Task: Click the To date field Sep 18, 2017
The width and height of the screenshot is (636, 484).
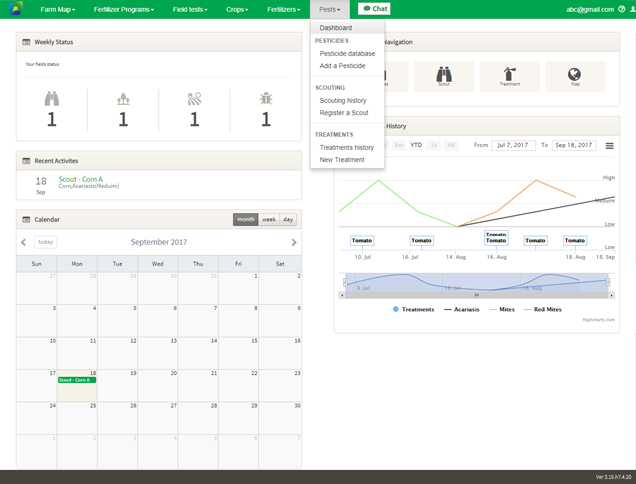Action: point(574,145)
